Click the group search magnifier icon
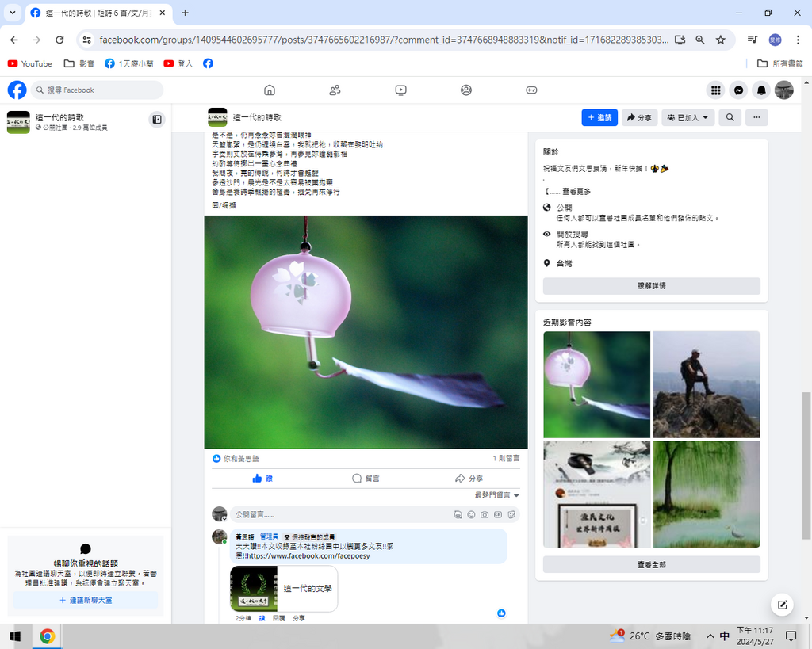This screenshot has width=812, height=649. [730, 117]
